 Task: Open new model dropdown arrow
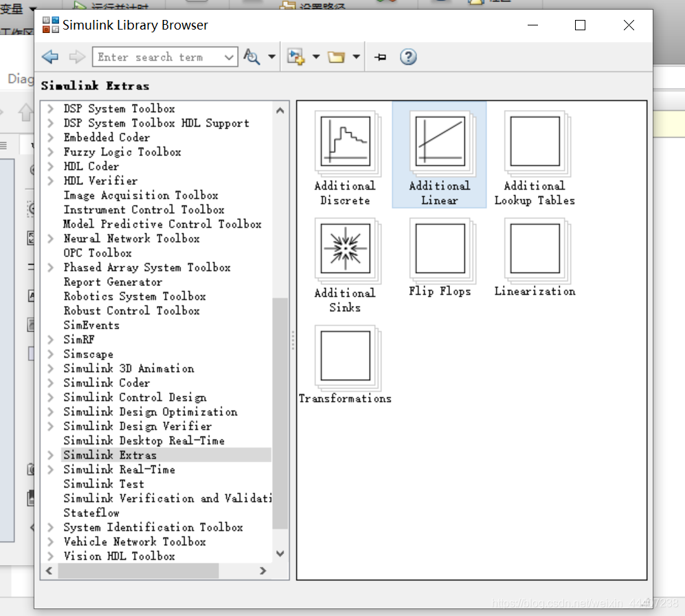(316, 57)
